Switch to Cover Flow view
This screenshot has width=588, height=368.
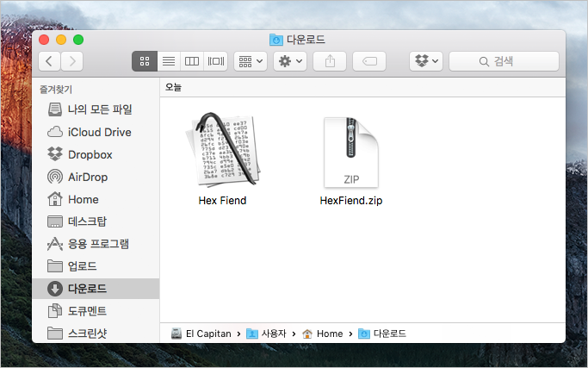pyautogui.click(x=215, y=61)
